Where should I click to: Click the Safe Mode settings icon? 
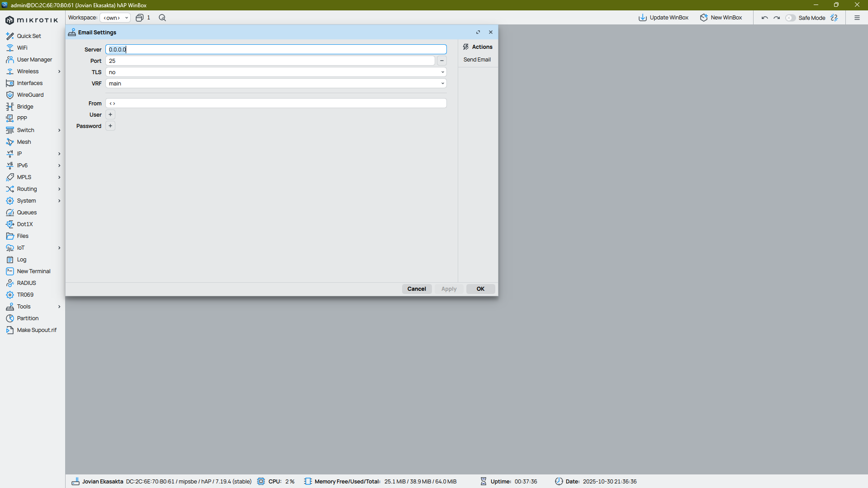pyautogui.click(x=835, y=18)
